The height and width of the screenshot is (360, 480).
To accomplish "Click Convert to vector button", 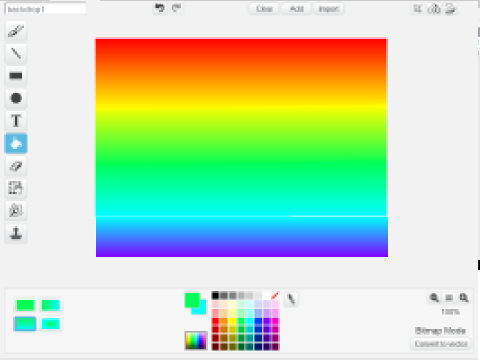I will pyautogui.click(x=441, y=344).
